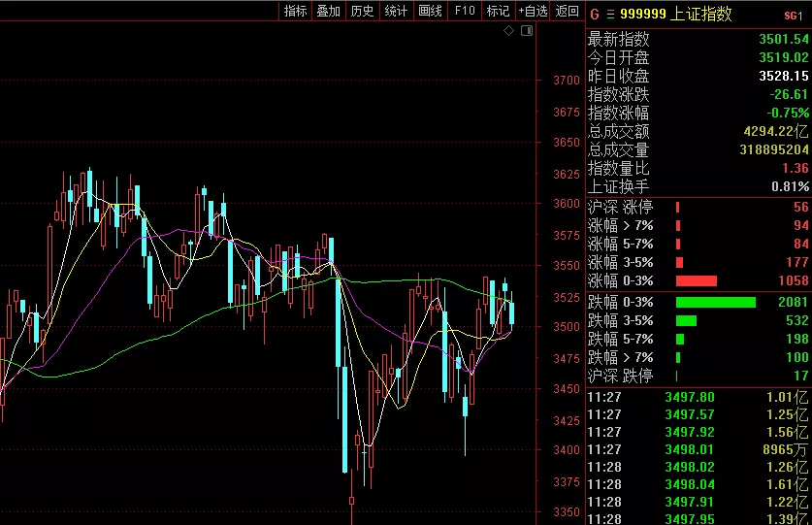Click the 3400 price axis label
The width and height of the screenshot is (812, 525).
[x=567, y=450]
